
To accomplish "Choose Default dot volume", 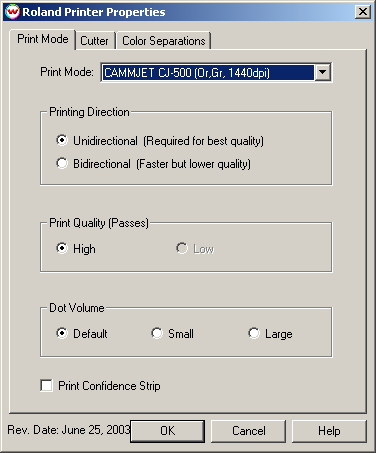I will (62, 333).
